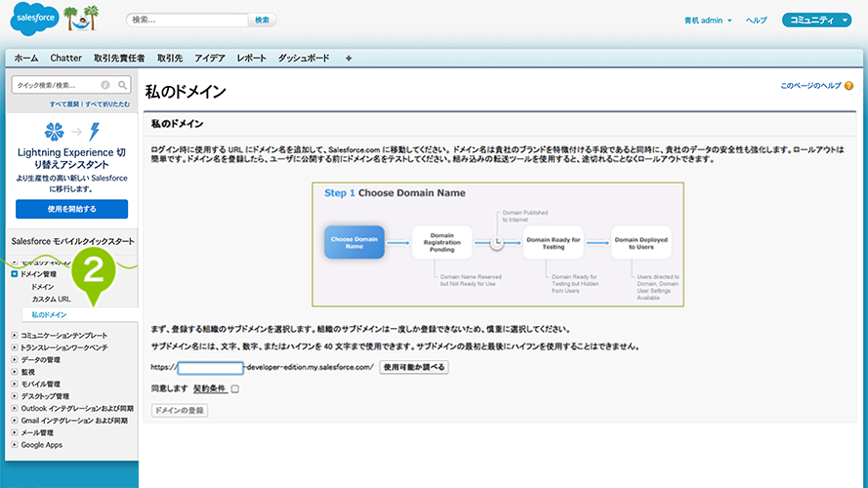Viewport: 868px width, 488px height.
Task: Click the Domain Deployed to Users box
Action: 641,242
